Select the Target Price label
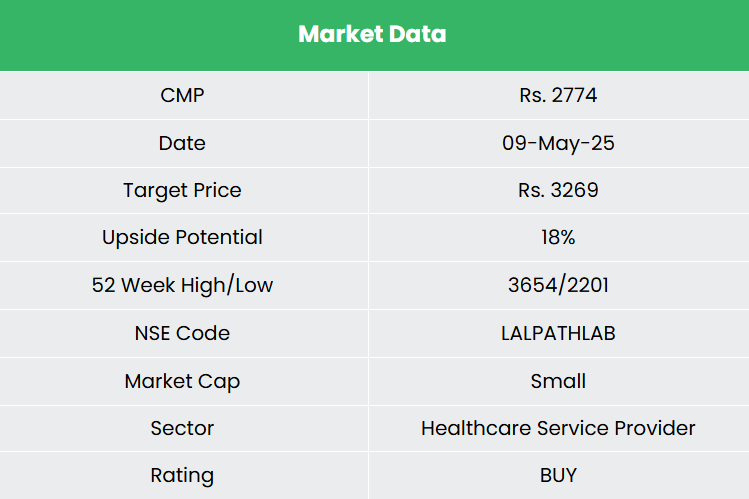This screenshot has height=499, width=749. coord(182,190)
